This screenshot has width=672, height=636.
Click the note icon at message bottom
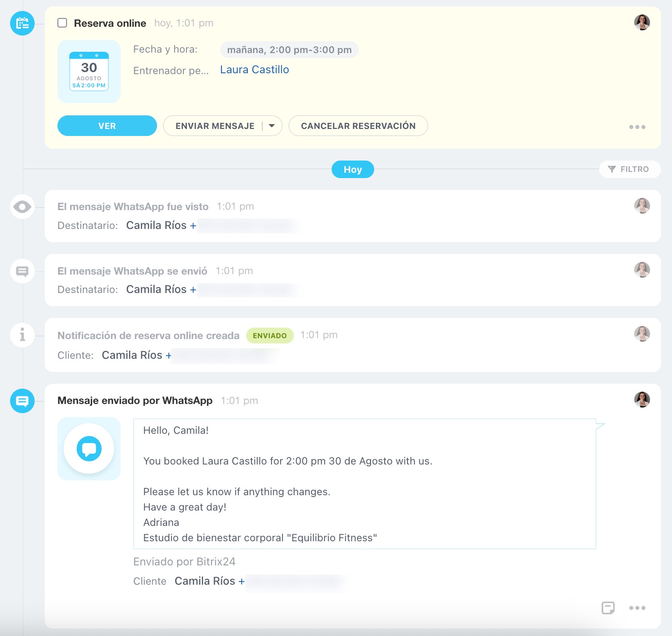608,608
